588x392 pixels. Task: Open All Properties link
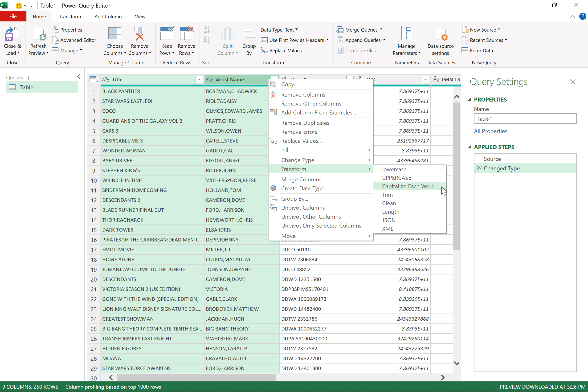(x=490, y=131)
